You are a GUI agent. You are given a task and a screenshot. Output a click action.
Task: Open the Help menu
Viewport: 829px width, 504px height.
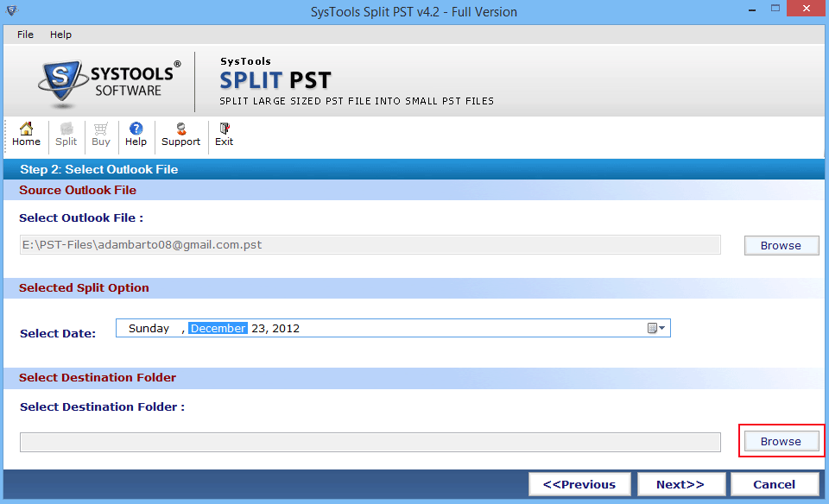(60, 35)
